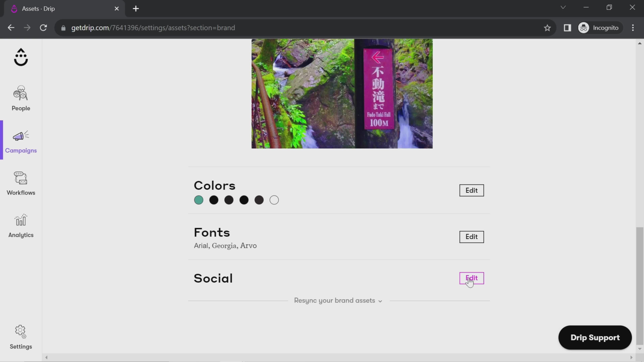Close the Assets · Drip tab
Image resolution: width=644 pixels, height=362 pixels.
(x=117, y=9)
